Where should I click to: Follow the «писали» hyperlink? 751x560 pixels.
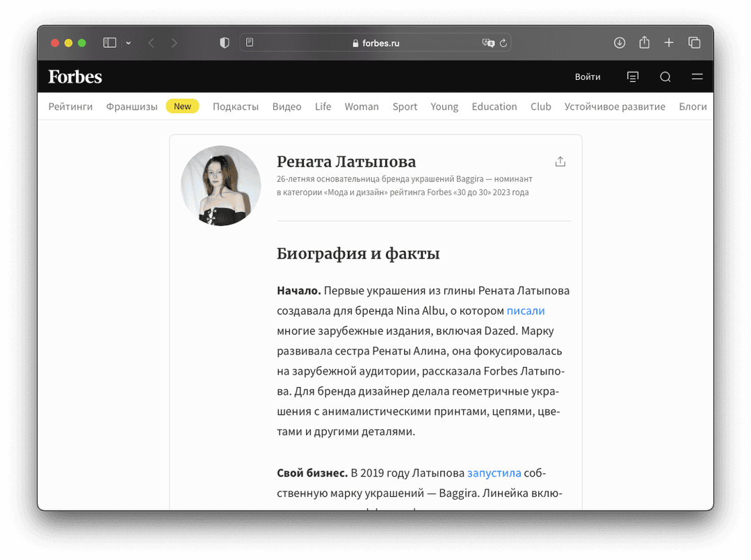point(526,311)
